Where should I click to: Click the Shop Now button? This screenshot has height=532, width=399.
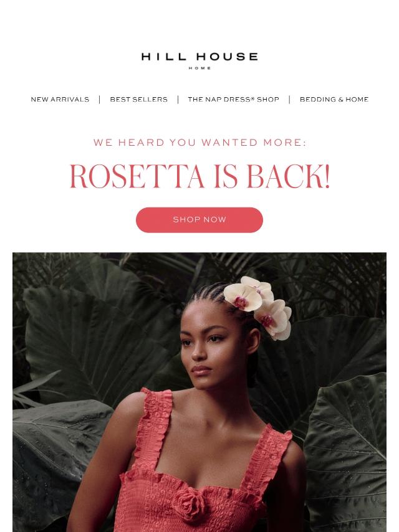pos(199,220)
